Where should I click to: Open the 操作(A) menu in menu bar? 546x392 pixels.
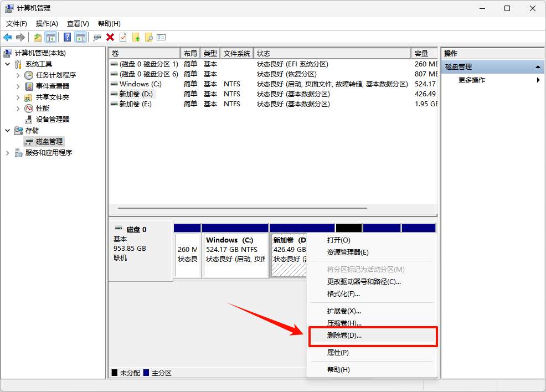pos(47,24)
